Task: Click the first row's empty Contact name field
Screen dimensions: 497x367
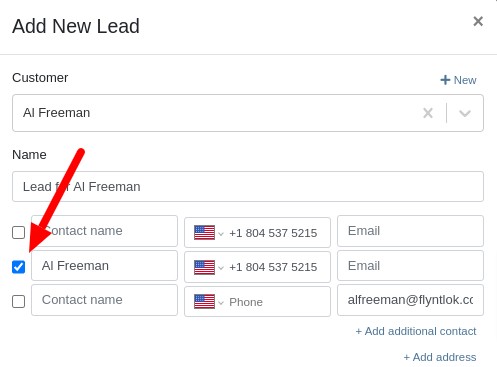Action: point(104,231)
